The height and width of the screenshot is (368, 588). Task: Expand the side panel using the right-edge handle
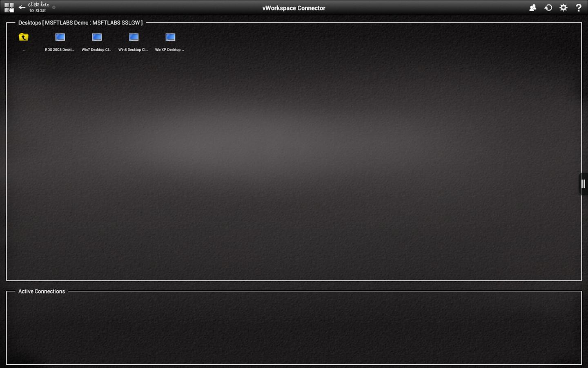pos(583,184)
